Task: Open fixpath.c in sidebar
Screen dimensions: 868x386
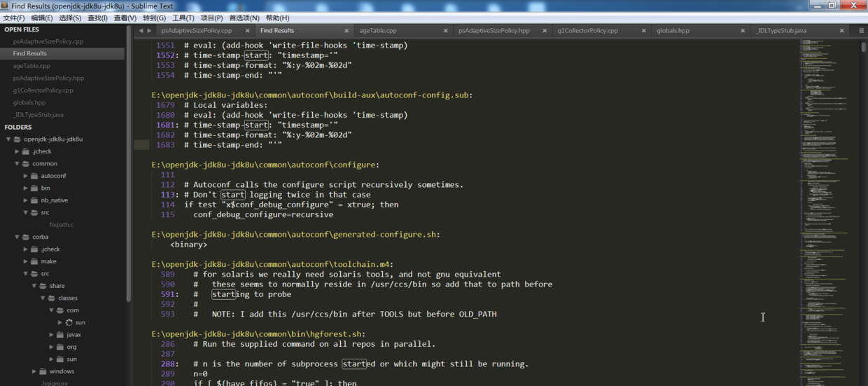Action: 61,225
